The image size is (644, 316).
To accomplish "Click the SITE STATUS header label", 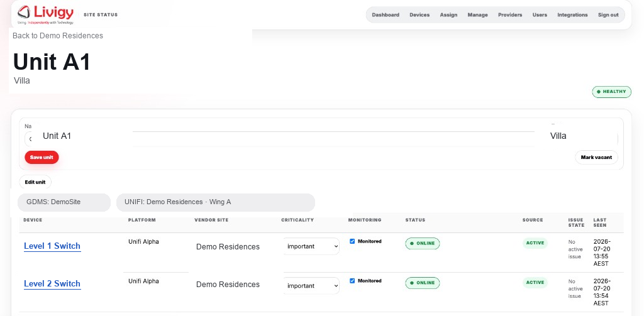I will (x=101, y=15).
